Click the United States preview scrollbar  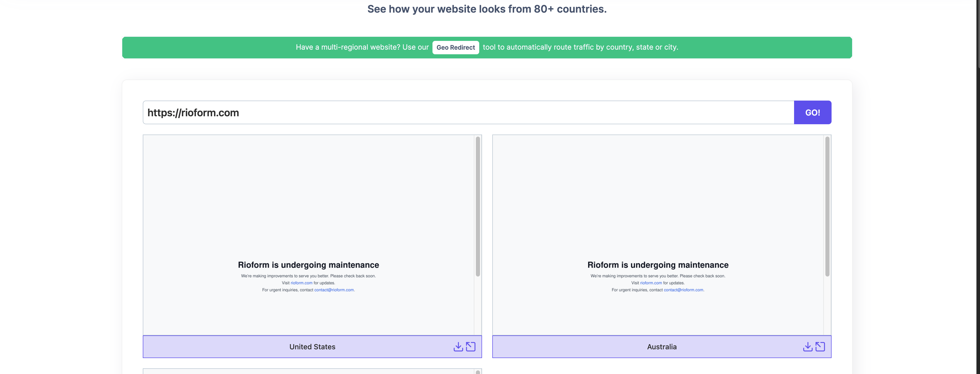pos(478,207)
